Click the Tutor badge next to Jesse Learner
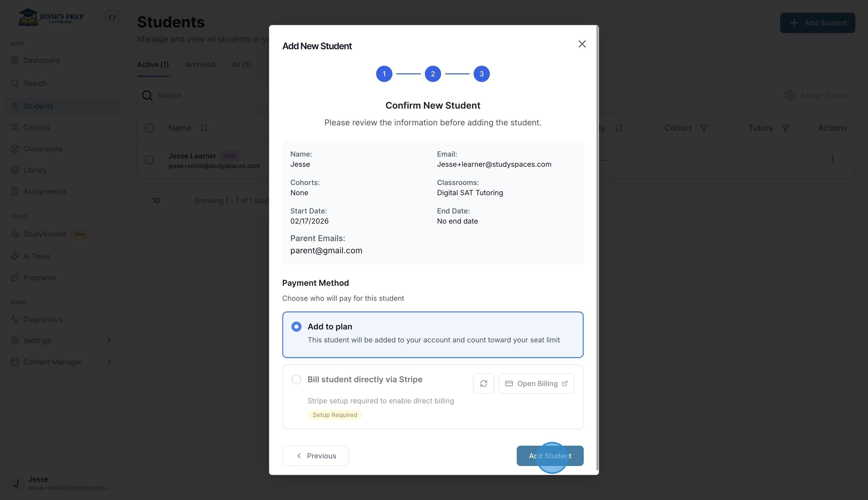This screenshot has height=500, width=868. pos(230,156)
